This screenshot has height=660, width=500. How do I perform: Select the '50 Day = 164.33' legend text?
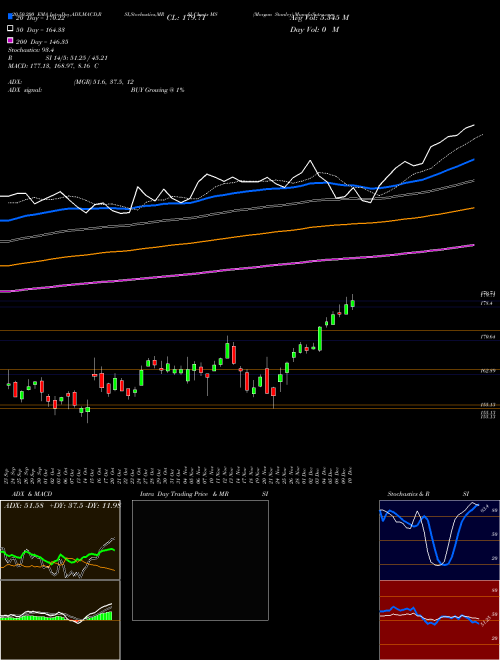tap(40, 29)
